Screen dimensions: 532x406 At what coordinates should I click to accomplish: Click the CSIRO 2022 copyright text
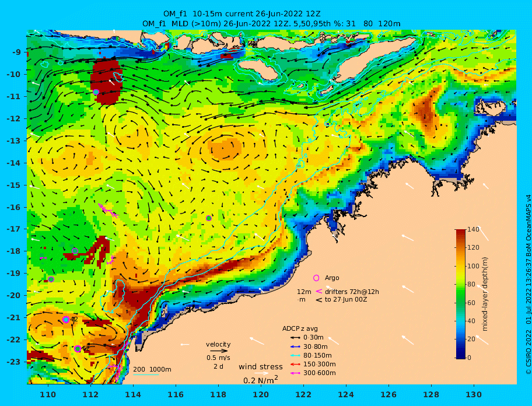click(528, 285)
